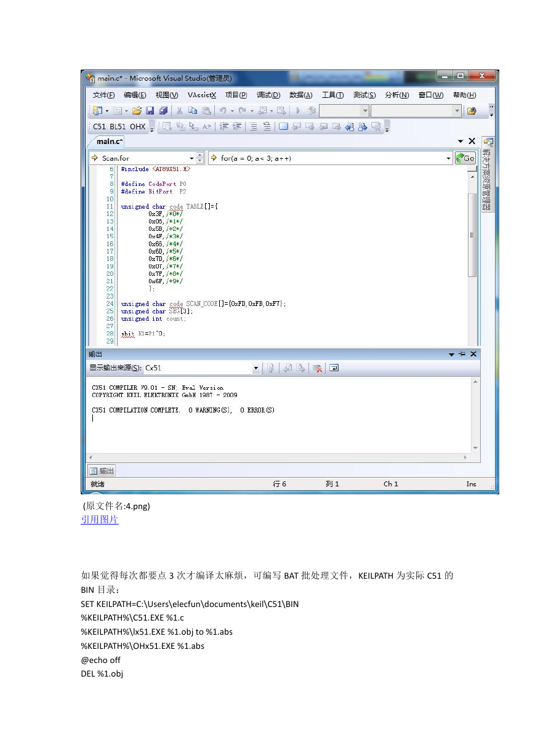Click the BL51 linker toolbar button

click(119, 127)
